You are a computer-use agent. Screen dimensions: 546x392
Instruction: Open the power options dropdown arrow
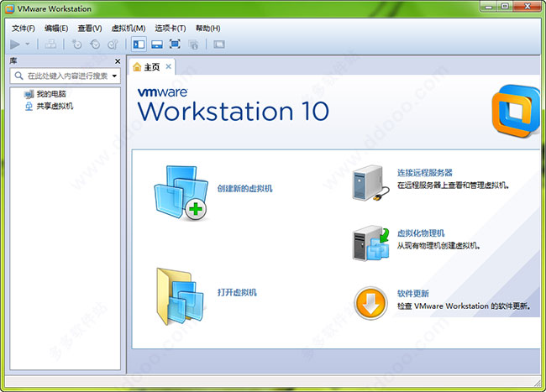point(28,44)
